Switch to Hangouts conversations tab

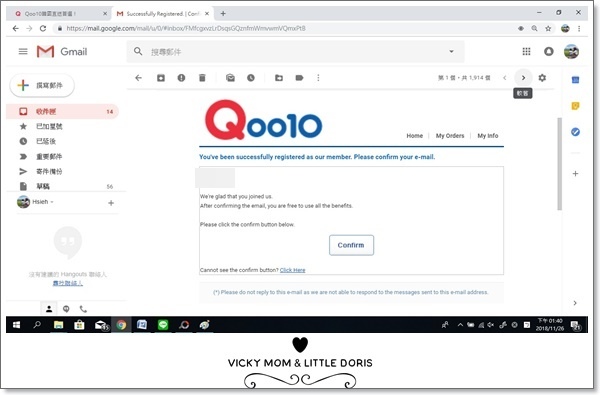pyautogui.click(x=66, y=308)
